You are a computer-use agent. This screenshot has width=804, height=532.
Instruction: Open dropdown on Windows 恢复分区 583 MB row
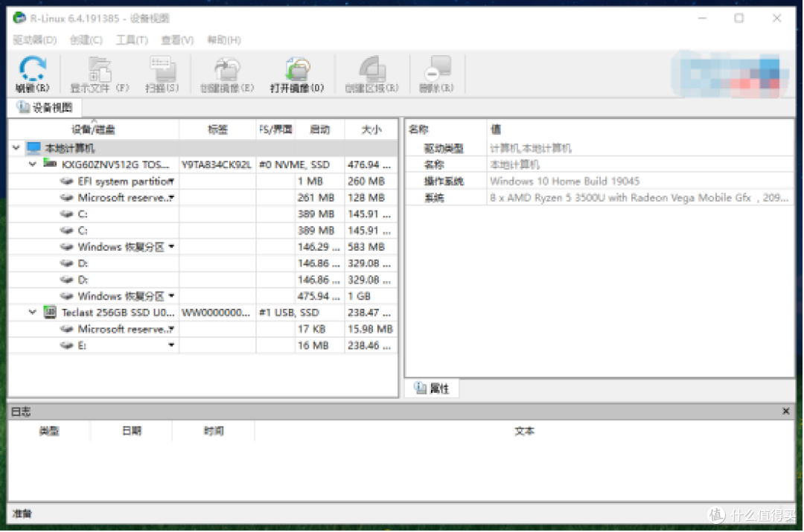pos(171,246)
